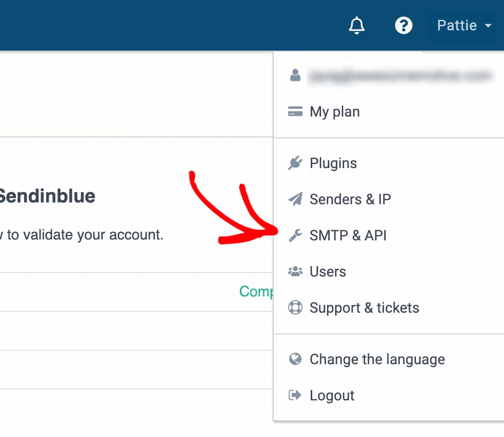Click the lifebuoy Support & tickets icon
Image resolution: width=504 pixels, height=437 pixels.
click(x=295, y=307)
